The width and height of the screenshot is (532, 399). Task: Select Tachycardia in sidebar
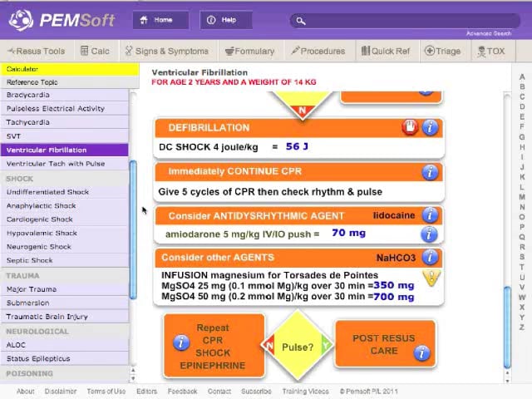[65, 122]
